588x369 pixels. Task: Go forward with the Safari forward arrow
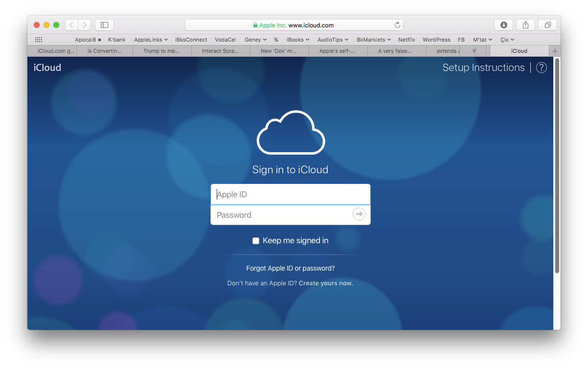pyautogui.click(x=84, y=25)
